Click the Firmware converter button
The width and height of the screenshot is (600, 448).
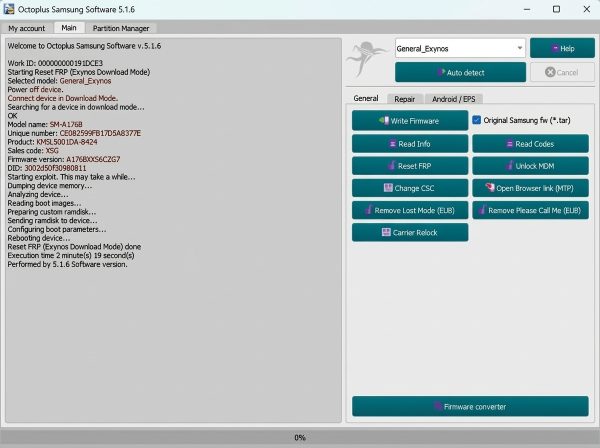click(x=470, y=406)
